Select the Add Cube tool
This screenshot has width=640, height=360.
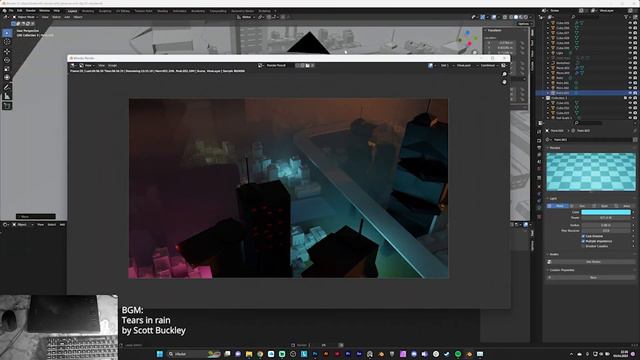pos(7,106)
